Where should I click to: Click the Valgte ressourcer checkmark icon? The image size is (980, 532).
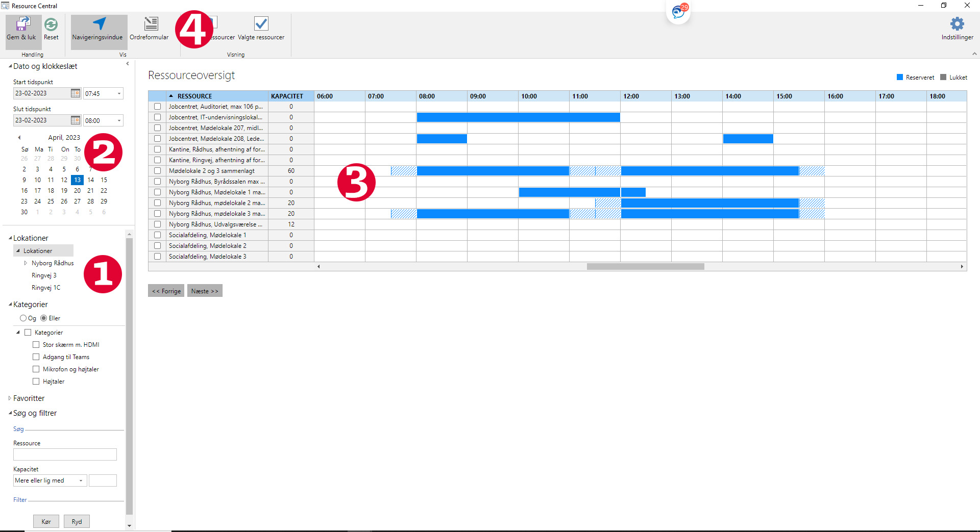(x=261, y=24)
